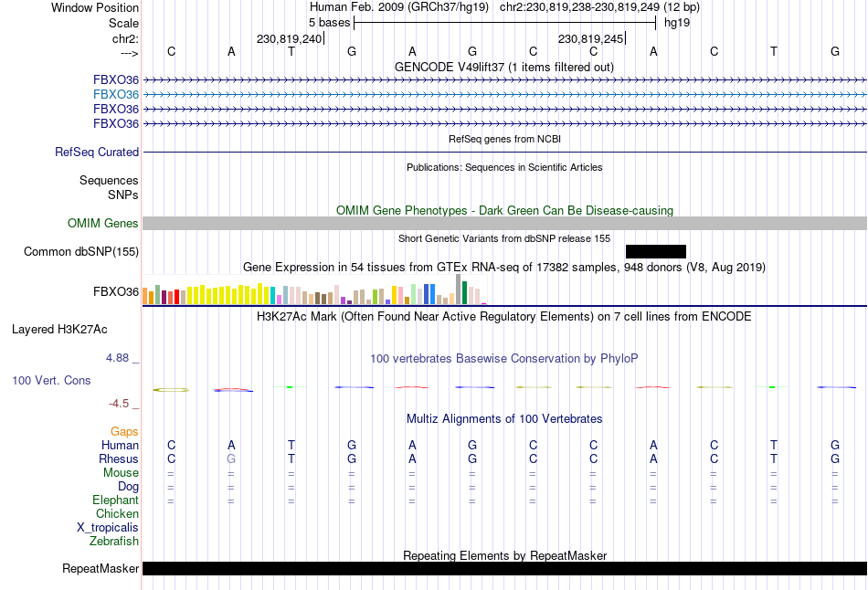868x590 pixels.
Task: Open the 100 Vert. Cons track label
Action: [51, 381]
